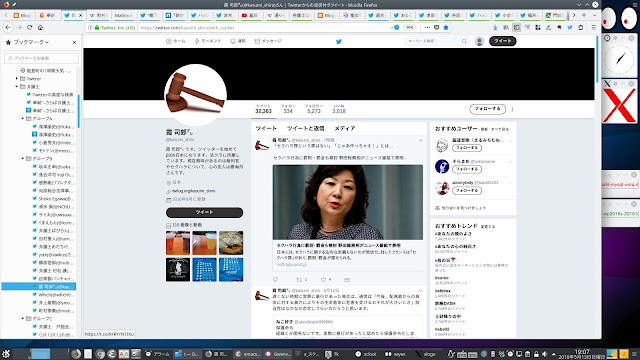
Task: Click the emacs taskbar entry
Action: click(247, 354)
